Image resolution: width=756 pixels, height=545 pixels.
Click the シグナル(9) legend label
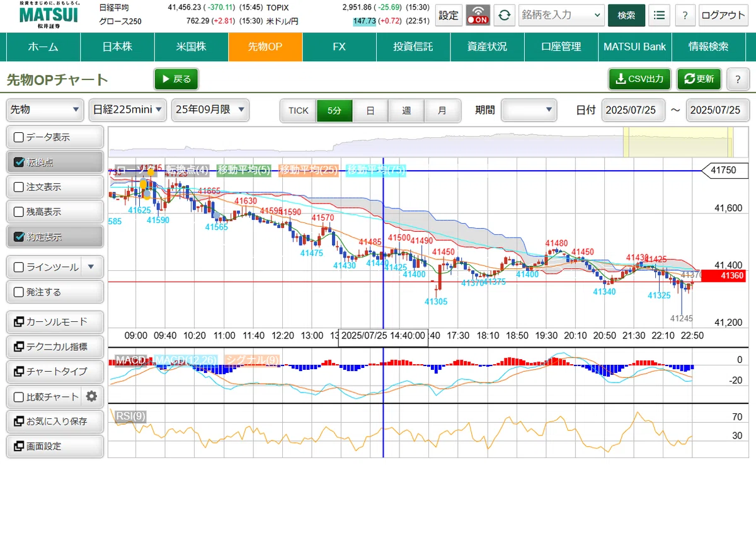[x=252, y=360]
